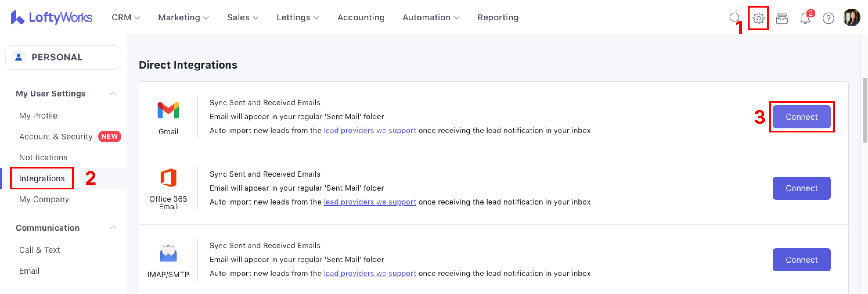Click the LoftyWorks logo
868x294 pixels.
click(52, 17)
